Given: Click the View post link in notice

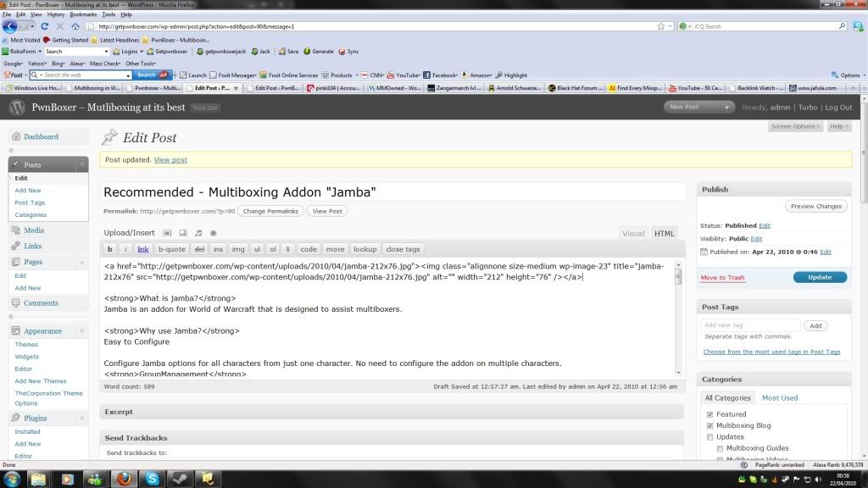Looking at the screenshot, I should pyautogui.click(x=170, y=160).
